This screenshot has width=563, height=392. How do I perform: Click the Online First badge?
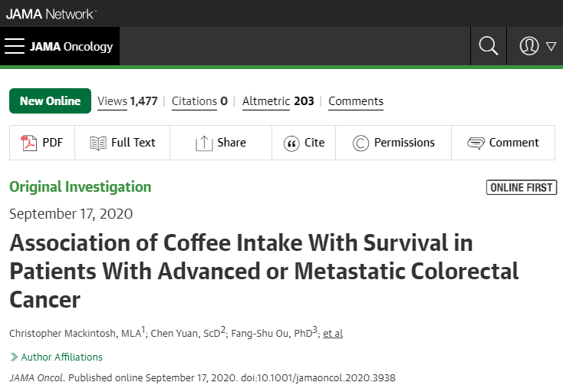522,188
